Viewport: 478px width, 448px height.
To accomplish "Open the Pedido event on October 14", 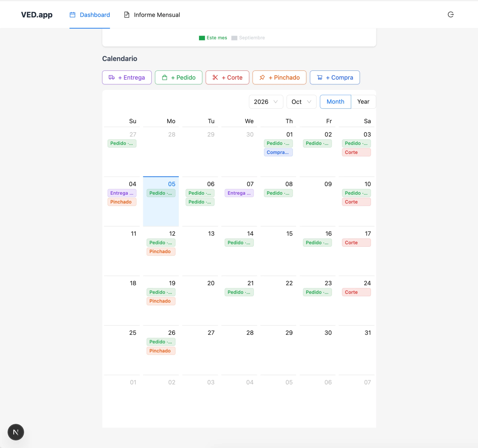I will pyautogui.click(x=239, y=243).
